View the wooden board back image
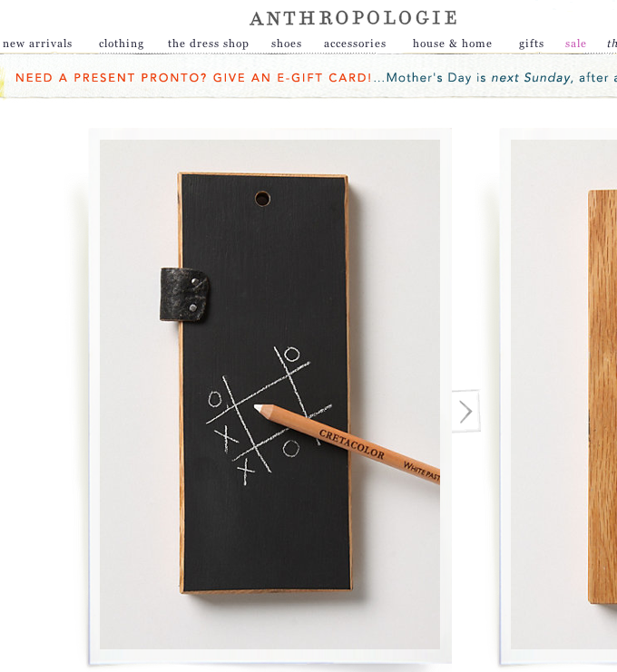This screenshot has height=672, width=617. pyautogui.click(x=563, y=394)
